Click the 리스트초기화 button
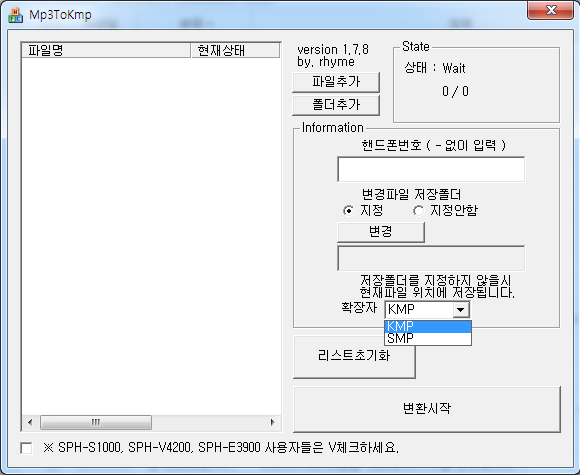The width and height of the screenshot is (580, 475). pyautogui.click(x=354, y=357)
